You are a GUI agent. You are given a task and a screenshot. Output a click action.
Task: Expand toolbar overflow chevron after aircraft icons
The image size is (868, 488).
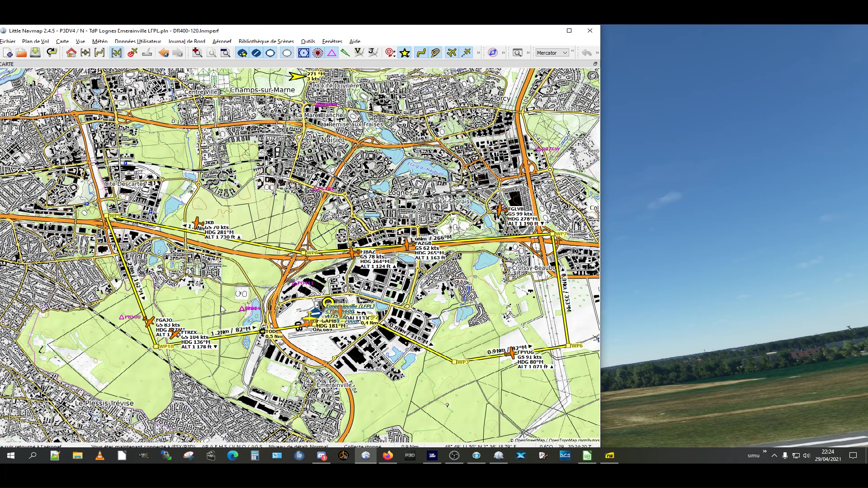point(478,53)
